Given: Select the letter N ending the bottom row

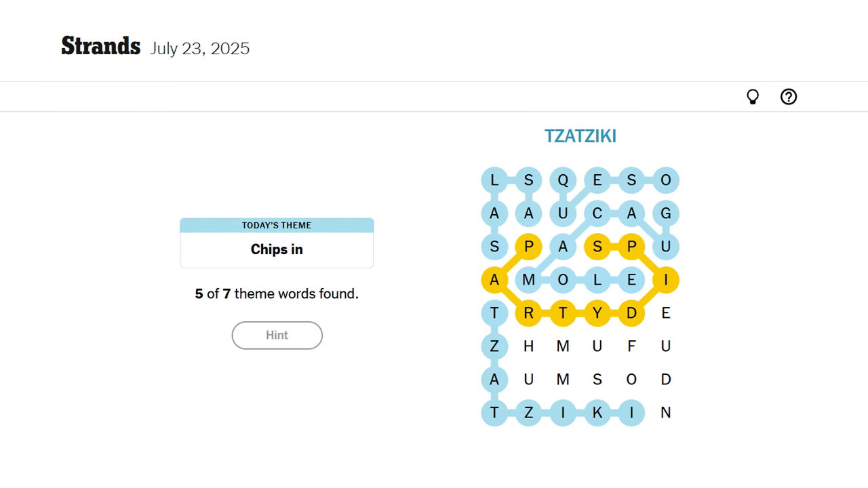Looking at the screenshot, I should (x=666, y=413).
